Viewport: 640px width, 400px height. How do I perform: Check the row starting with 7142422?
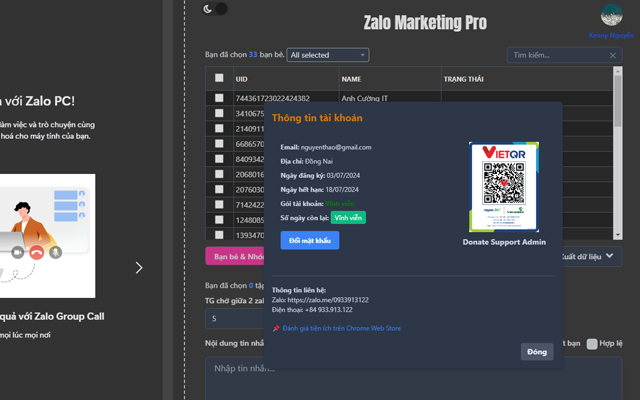[219, 204]
